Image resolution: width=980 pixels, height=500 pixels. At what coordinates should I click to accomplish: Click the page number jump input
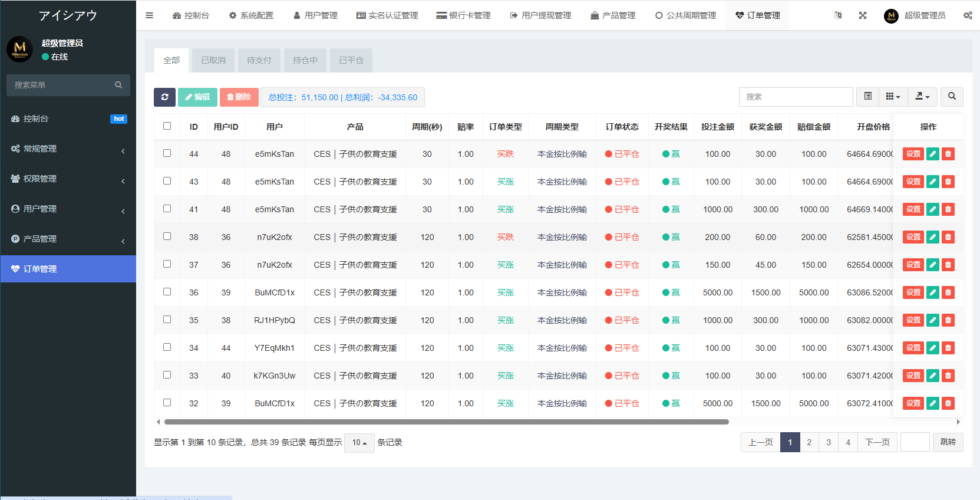[915, 442]
